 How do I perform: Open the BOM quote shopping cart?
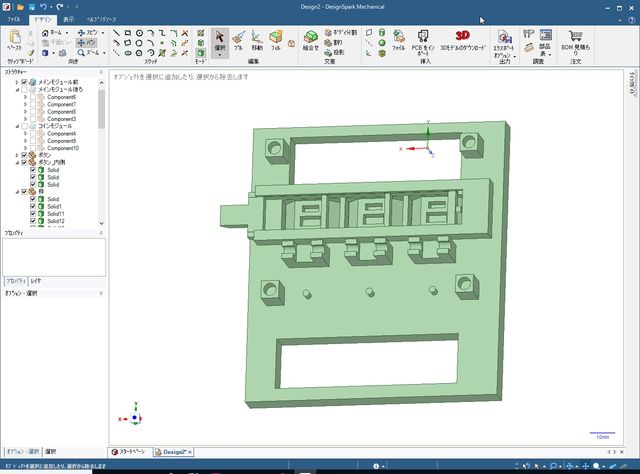576,36
